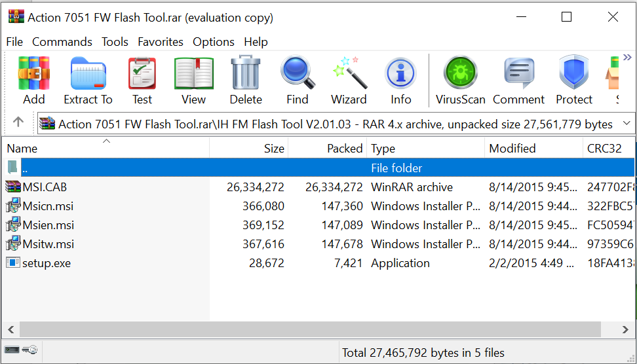Viewport: 637px width, 364px height.
Task: Sort files by the Packed column
Action: click(x=328, y=148)
